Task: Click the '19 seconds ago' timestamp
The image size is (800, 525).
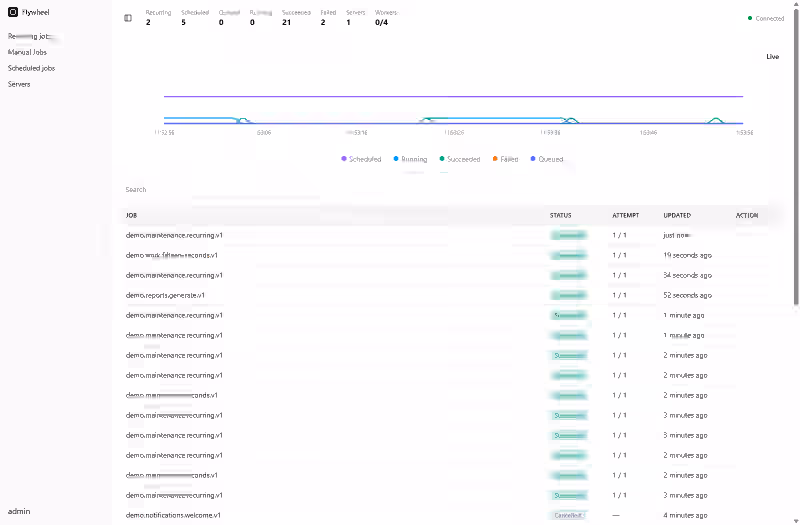Action: [x=687, y=255]
